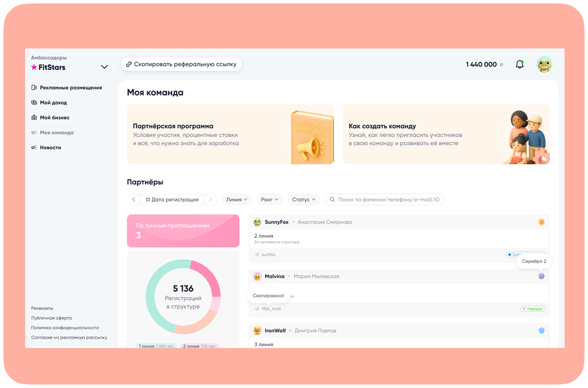The height and width of the screenshot is (388, 588).
Task: Click the Telegram icon next to sunfox
Action: tap(257, 254)
